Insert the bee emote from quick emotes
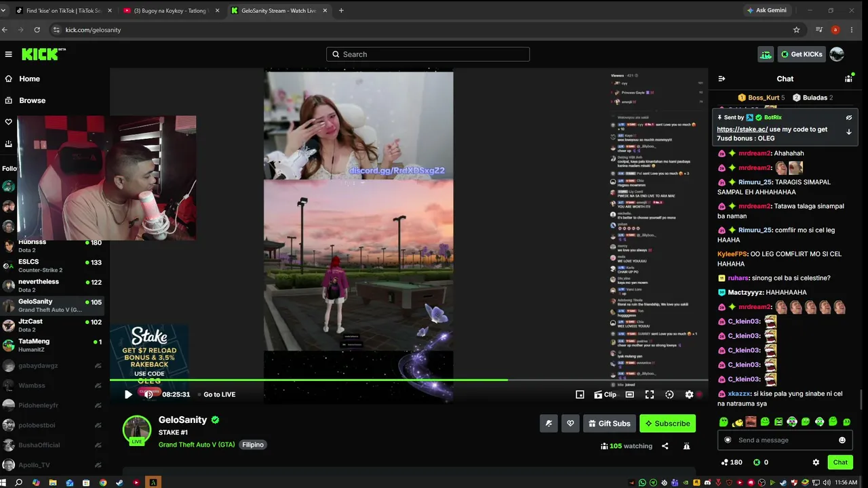 (737, 422)
